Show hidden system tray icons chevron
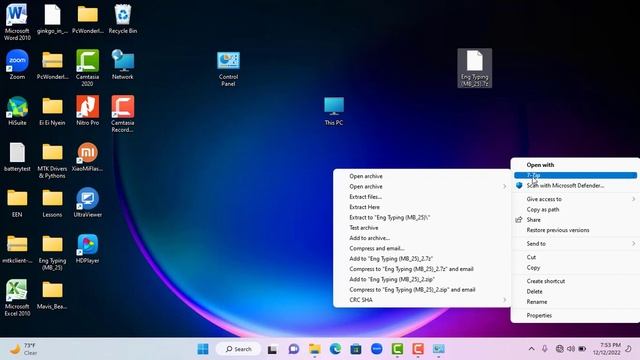640x360 pixels. [x=531, y=349]
